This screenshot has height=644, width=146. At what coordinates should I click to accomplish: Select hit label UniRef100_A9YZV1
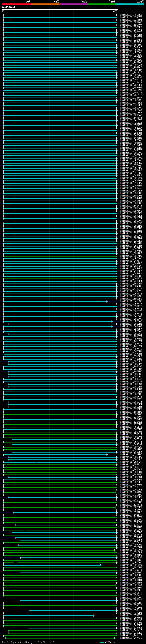(131, 545)
